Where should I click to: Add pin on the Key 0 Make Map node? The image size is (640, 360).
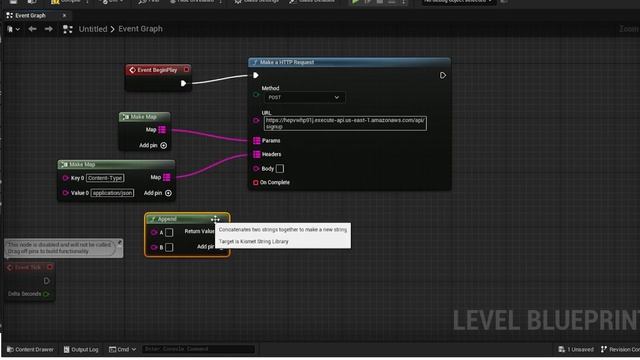[x=158, y=193]
